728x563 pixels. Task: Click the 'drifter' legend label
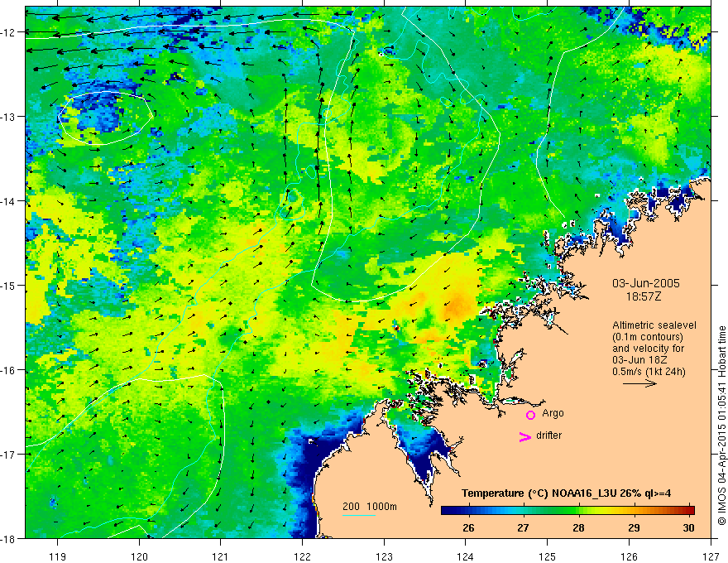pos(548,435)
